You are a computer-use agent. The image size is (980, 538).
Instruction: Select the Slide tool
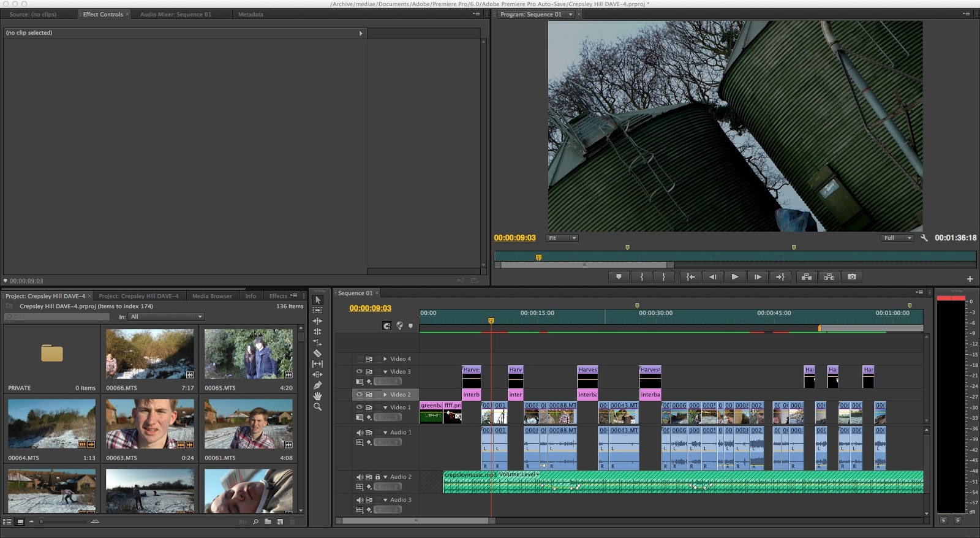[317, 374]
